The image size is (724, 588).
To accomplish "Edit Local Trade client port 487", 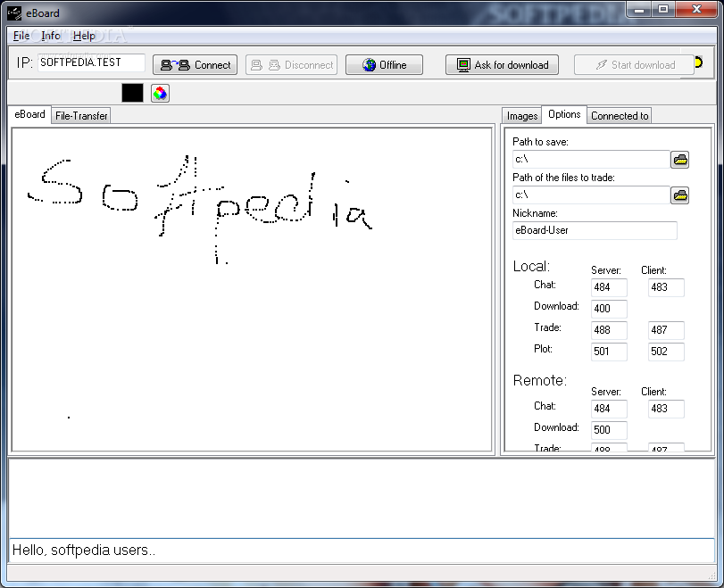I will point(666,330).
